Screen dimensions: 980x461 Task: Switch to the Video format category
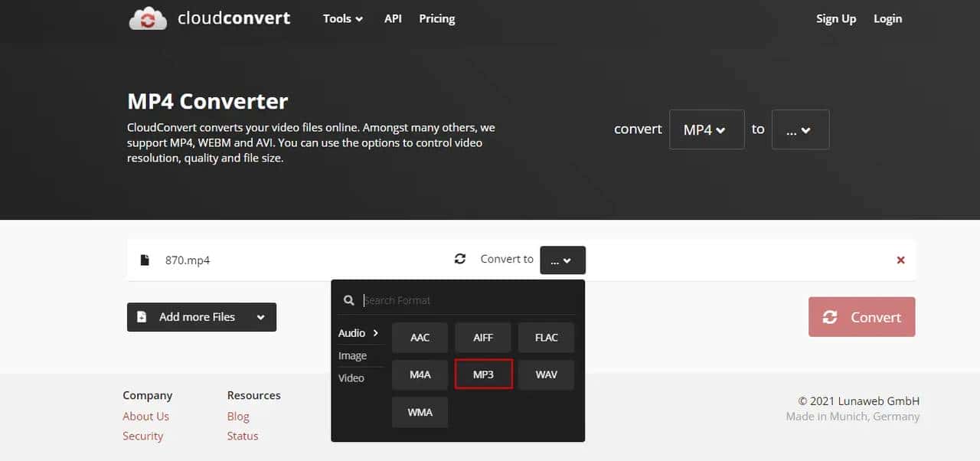pyautogui.click(x=351, y=378)
